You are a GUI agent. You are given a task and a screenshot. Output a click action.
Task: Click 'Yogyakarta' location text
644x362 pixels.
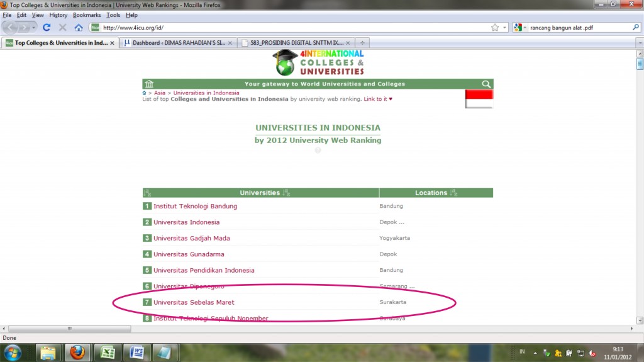[395, 238]
